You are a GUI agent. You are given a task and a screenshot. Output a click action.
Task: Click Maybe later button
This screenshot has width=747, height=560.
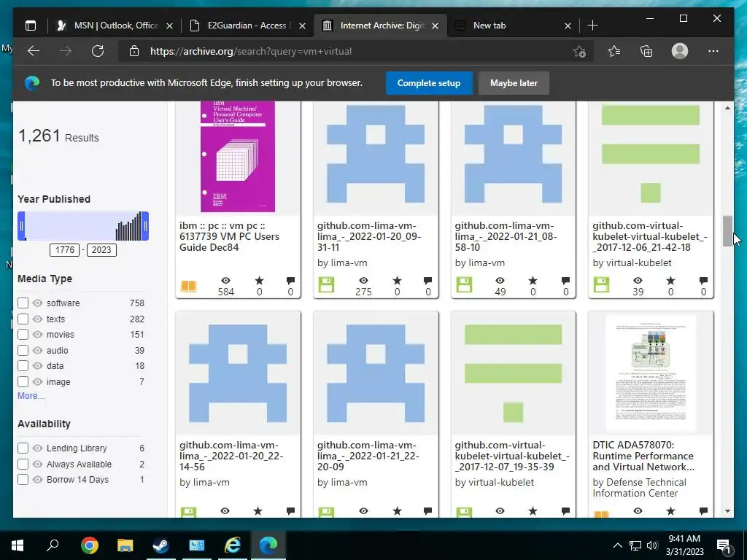514,83
